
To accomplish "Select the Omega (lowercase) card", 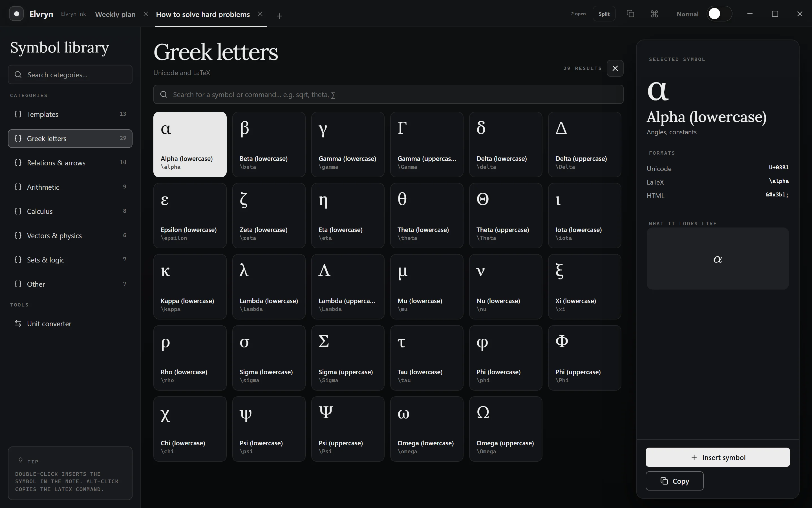I will coord(427,429).
